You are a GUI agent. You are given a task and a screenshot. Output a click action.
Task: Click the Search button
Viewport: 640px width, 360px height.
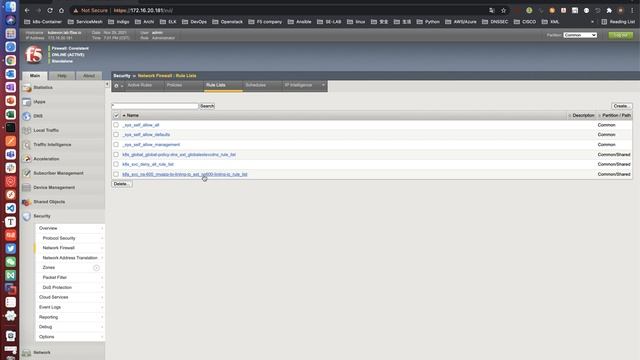click(x=207, y=106)
